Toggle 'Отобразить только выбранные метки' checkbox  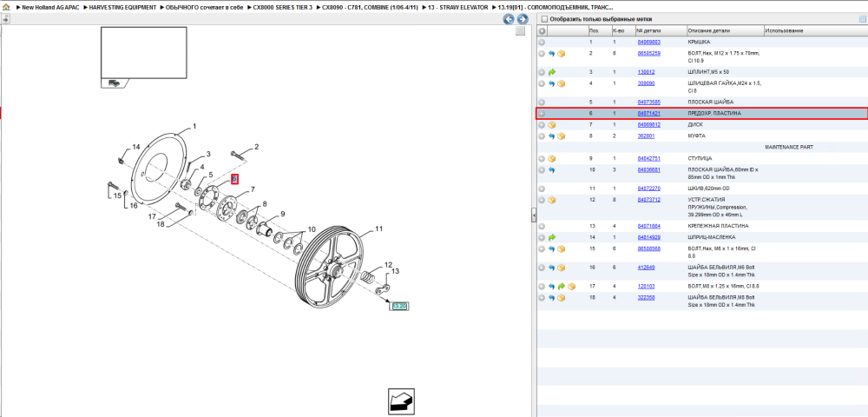[544, 19]
